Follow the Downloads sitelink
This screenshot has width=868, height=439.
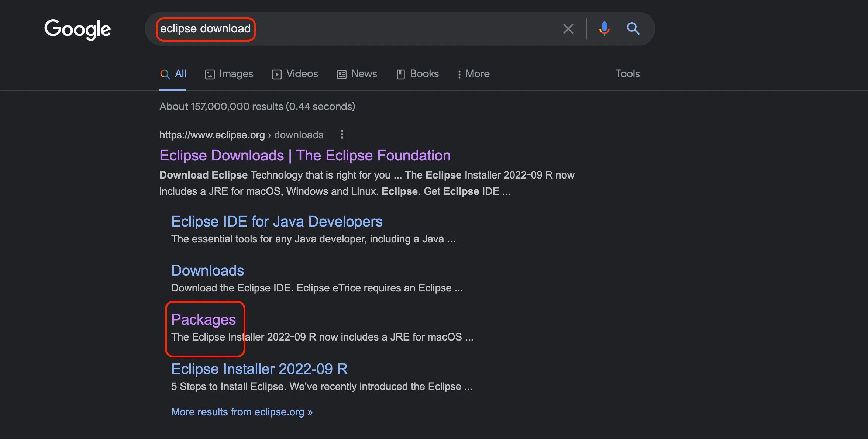pyautogui.click(x=207, y=271)
